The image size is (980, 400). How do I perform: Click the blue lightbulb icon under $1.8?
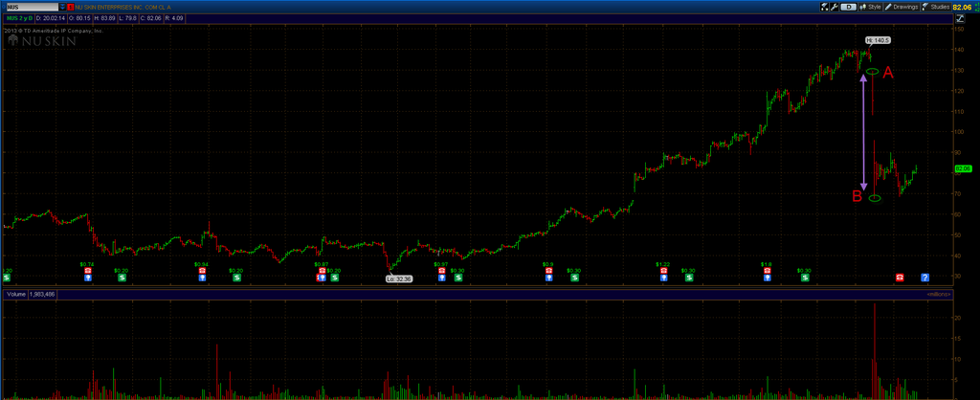[767, 278]
